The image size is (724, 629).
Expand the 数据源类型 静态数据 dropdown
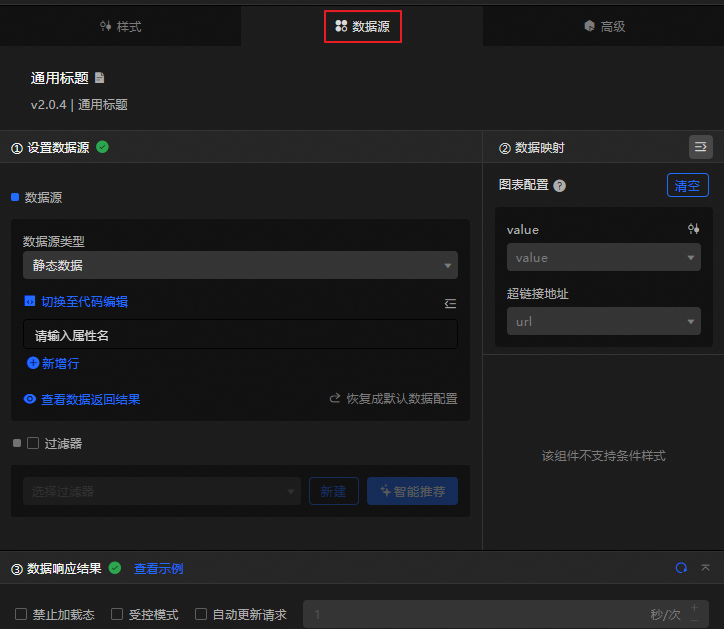coord(240,265)
